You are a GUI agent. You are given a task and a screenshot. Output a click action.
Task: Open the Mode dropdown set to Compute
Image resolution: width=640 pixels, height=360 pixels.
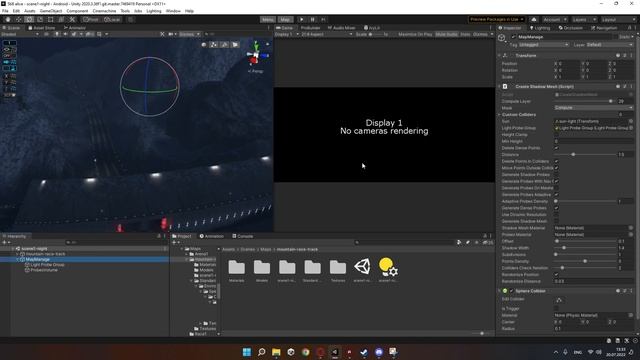[593, 108]
